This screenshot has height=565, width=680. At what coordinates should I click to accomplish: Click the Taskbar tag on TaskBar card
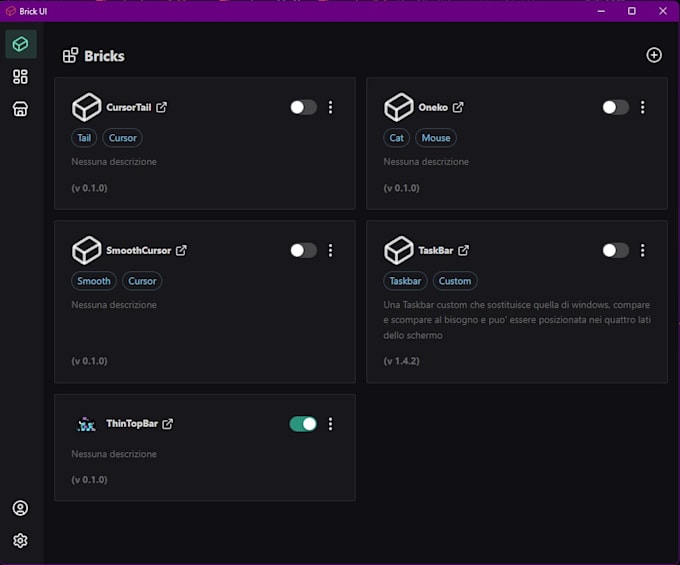[x=405, y=281]
